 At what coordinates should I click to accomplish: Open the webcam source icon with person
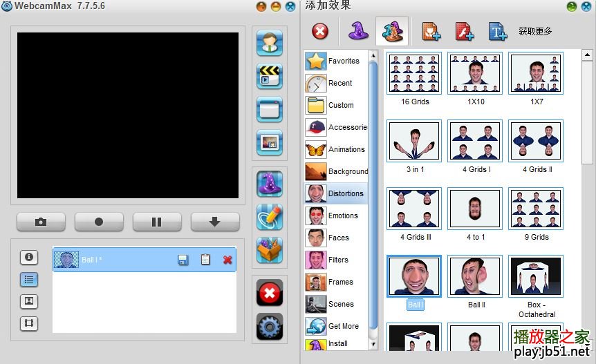(269, 43)
